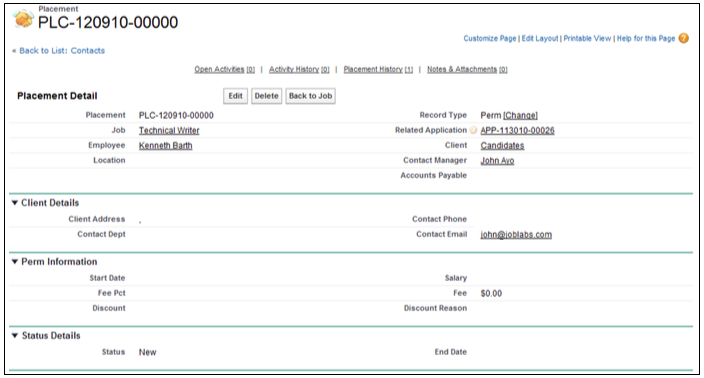Screen dimensions: 704x378
Task: Change the Perm record type
Action: coord(520,115)
